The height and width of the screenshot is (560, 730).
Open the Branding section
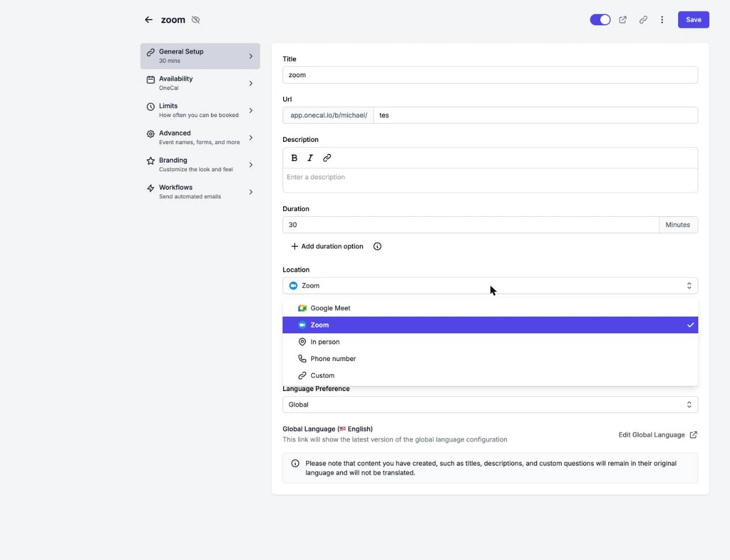200,164
